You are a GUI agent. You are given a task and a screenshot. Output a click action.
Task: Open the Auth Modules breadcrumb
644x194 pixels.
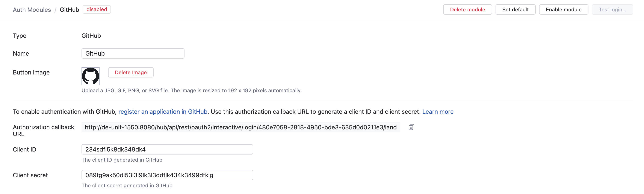[x=32, y=10]
